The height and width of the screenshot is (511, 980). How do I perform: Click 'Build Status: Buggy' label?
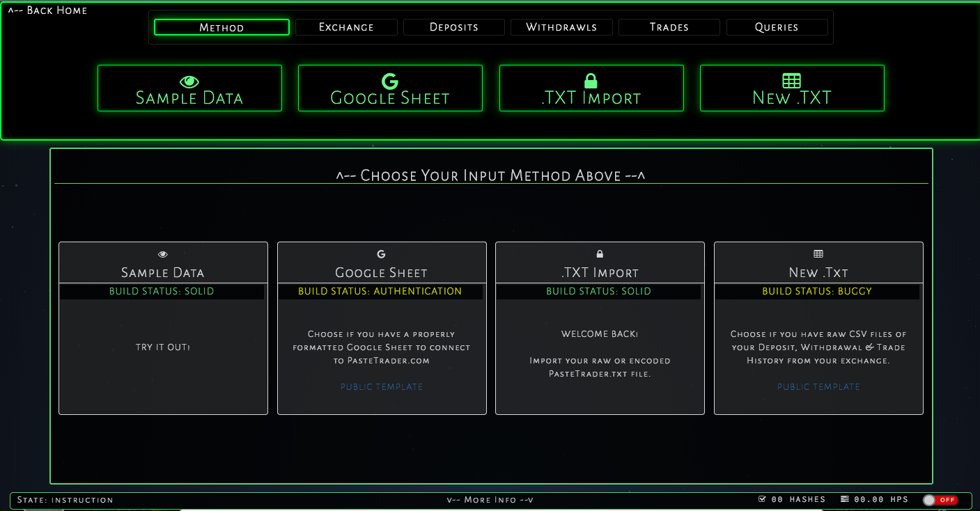point(817,292)
